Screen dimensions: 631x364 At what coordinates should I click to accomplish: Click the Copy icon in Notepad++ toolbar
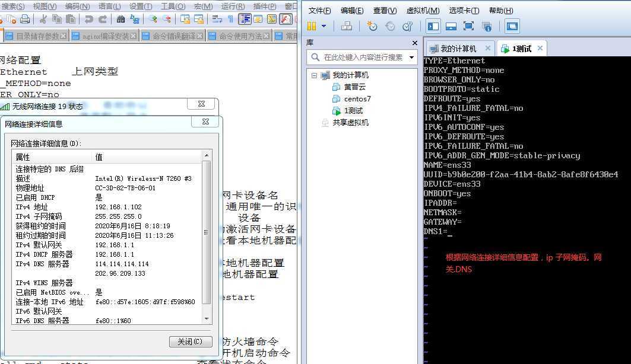tap(57, 20)
